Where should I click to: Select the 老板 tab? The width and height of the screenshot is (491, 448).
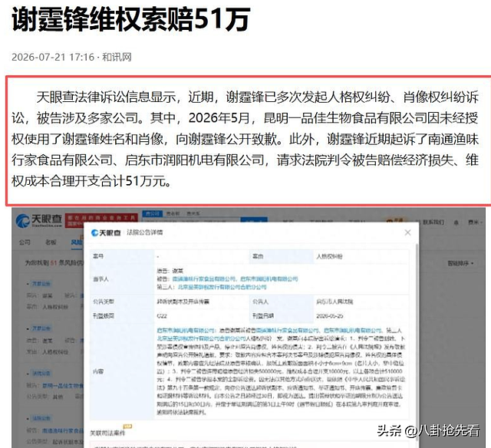[x=51, y=242]
